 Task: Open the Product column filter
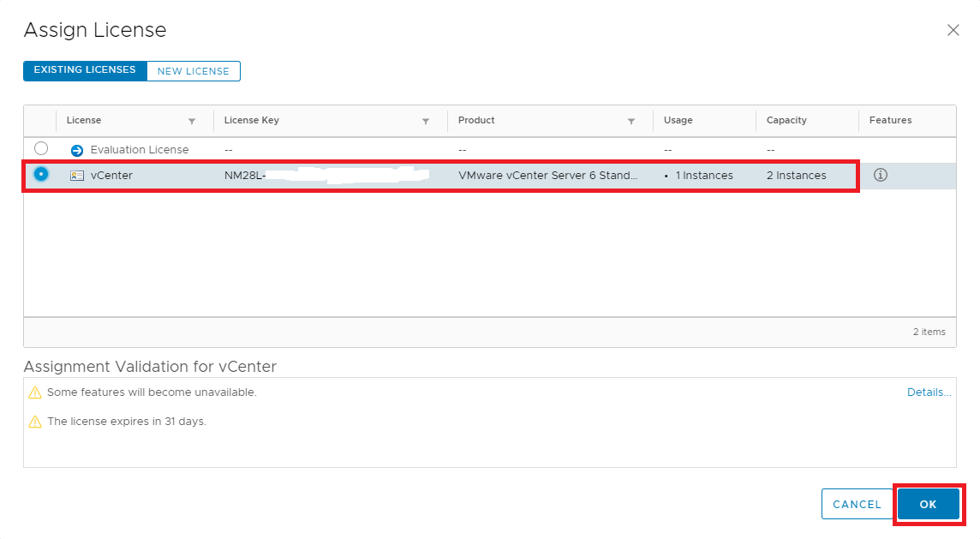(x=631, y=121)
